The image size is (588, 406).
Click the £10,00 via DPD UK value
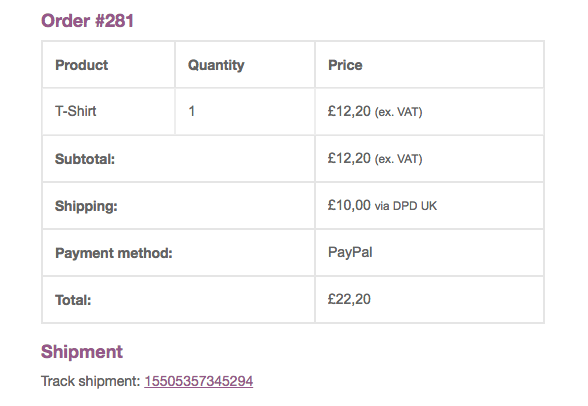click(x=382, y=205)
